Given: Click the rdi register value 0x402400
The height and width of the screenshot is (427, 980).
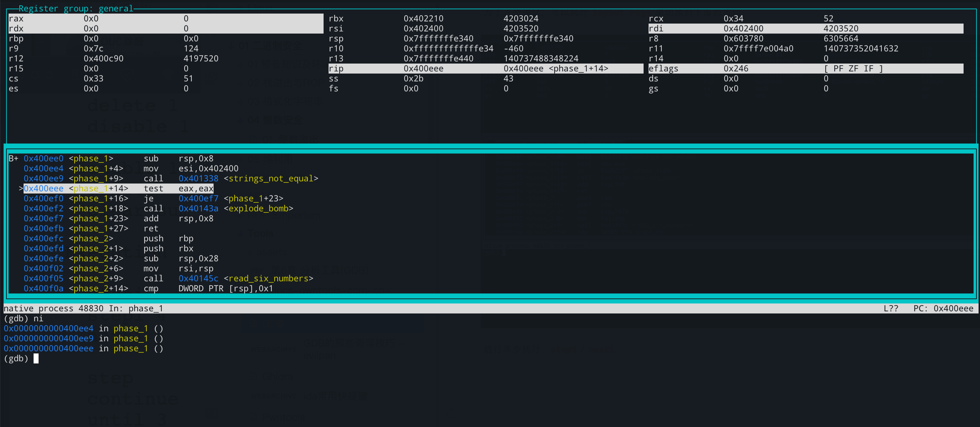Looking at the screenshot, I should click(x=743, y=29).
